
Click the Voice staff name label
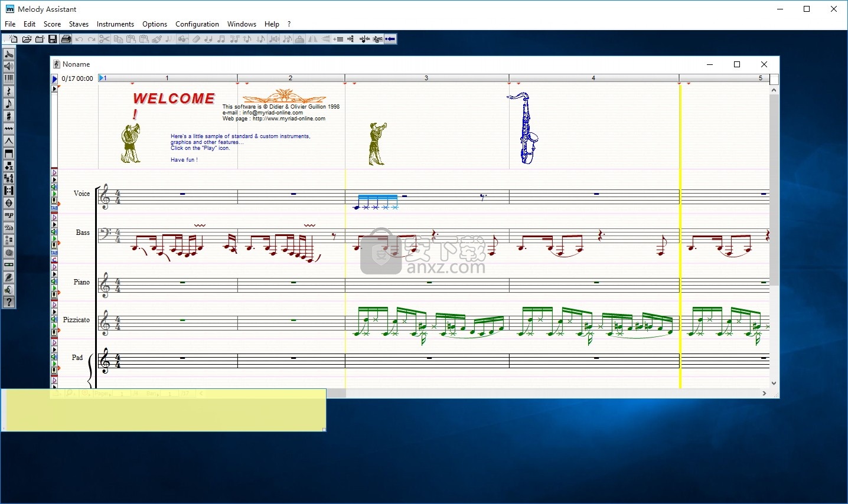tap(81, 194)
